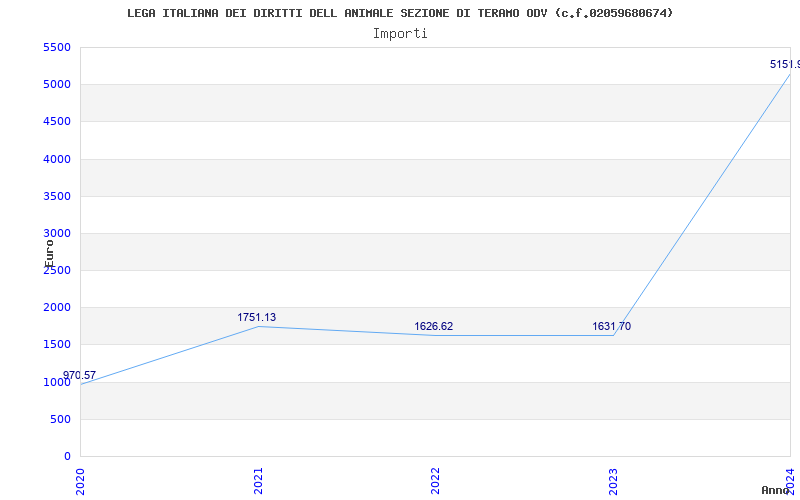Click the 3500 y-axis value

(x=57, y=196)
